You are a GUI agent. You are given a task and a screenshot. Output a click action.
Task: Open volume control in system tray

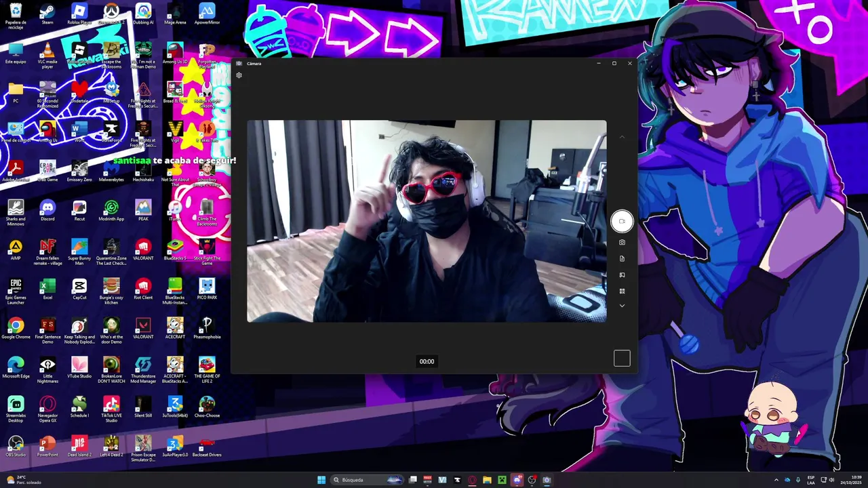832,480
